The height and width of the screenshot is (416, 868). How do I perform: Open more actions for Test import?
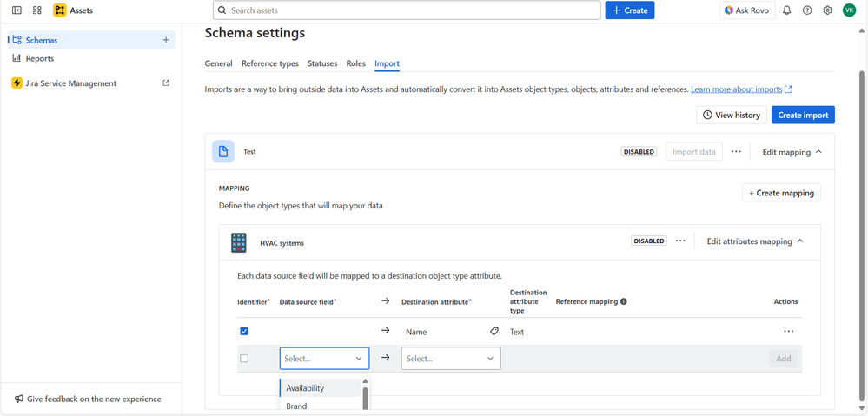pos(736,152)
